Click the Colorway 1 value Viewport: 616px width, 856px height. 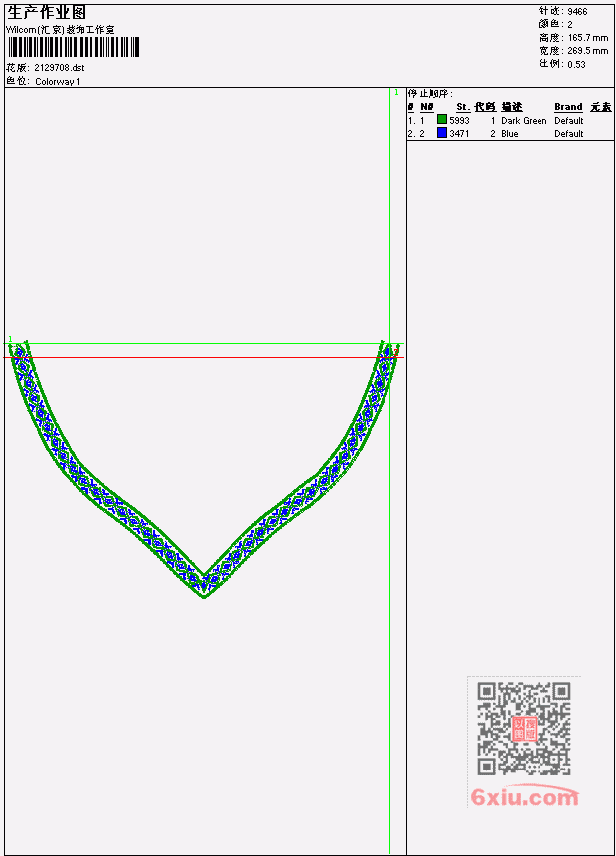point(58,82)
